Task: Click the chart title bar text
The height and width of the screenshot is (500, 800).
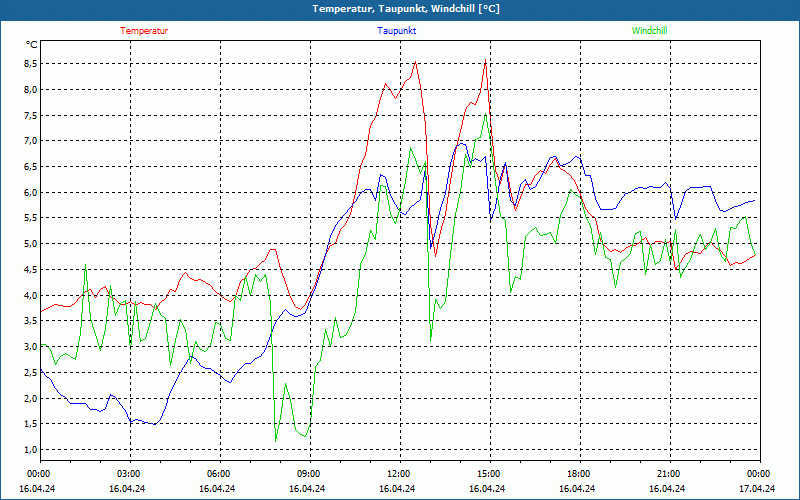Action: tap(406, 9)
